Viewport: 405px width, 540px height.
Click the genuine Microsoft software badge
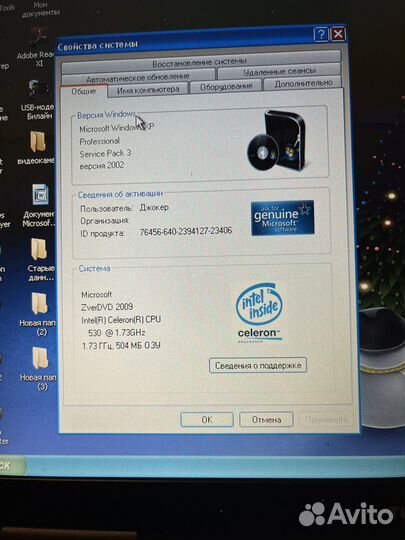282,218
